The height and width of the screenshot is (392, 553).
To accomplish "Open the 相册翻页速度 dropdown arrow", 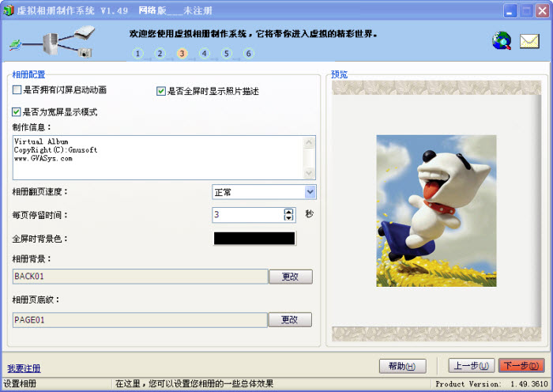I will coord(310,192).
